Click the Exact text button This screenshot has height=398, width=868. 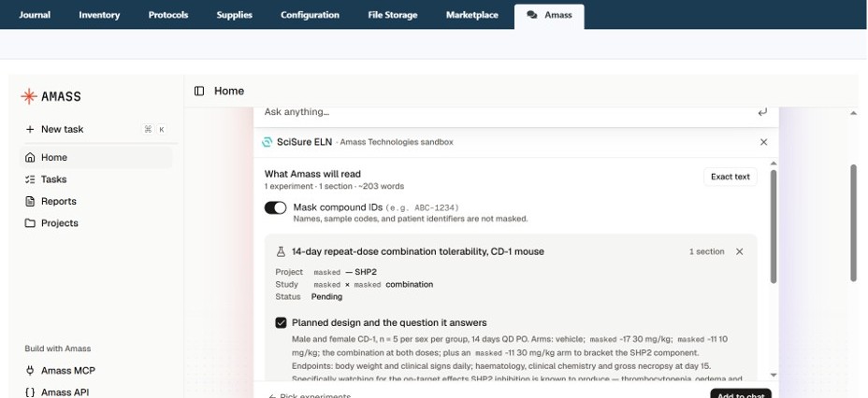[x=731, y=177]
